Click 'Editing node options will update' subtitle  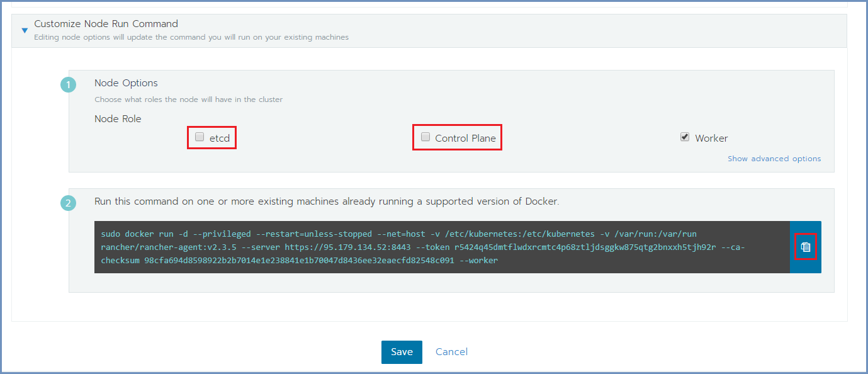191,37
